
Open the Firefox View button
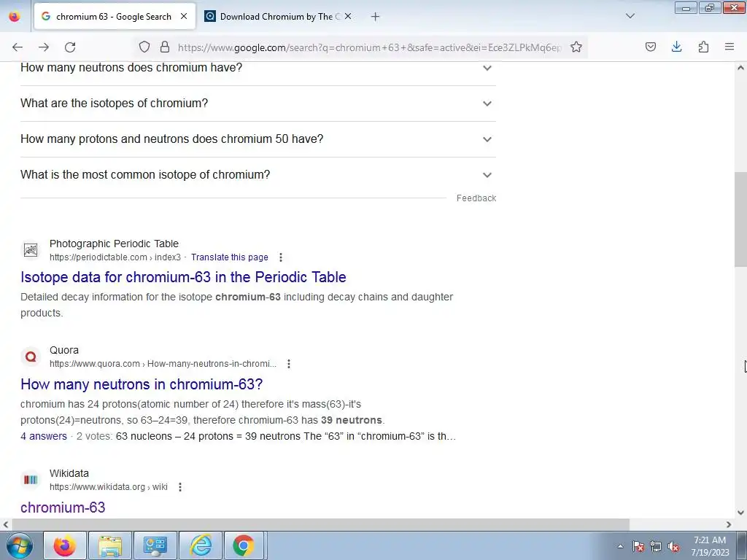coord(15,17)
